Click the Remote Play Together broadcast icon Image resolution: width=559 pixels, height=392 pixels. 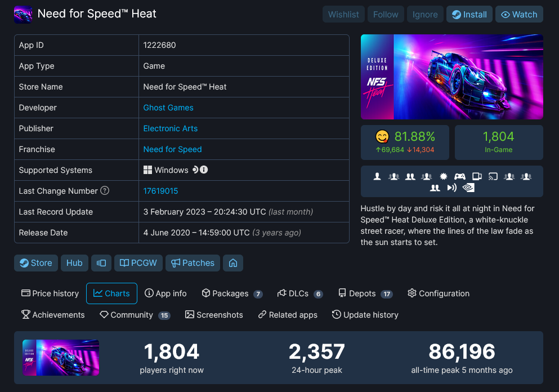451,188
